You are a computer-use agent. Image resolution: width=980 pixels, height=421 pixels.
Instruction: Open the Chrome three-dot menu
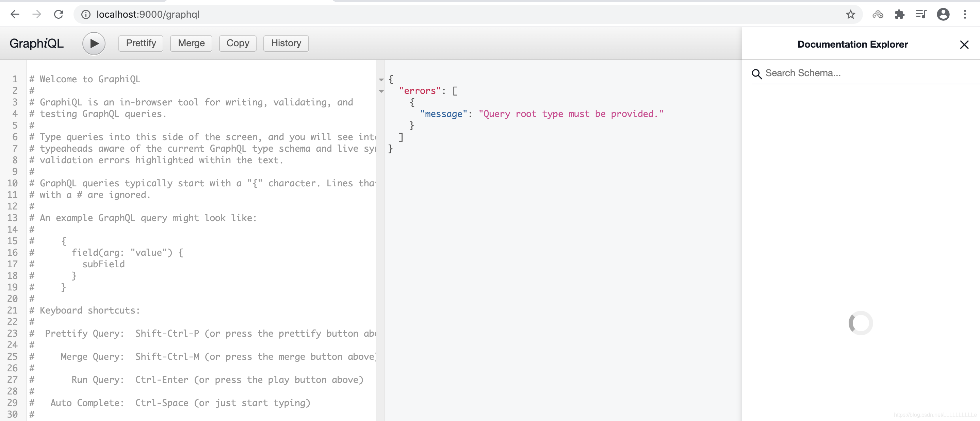click(965, 14)
